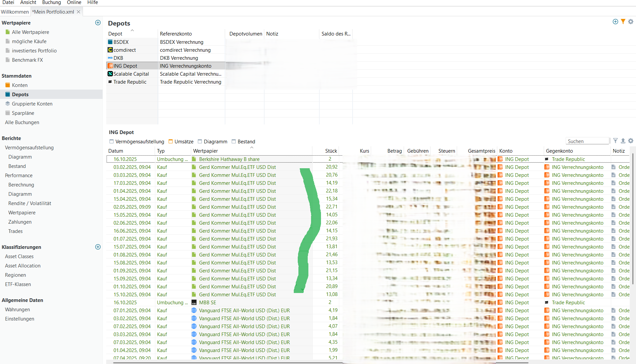The height and width of the screenshot is (364, 636).
Task: Open the gear settings icon above Depots table
Action: 631,22
